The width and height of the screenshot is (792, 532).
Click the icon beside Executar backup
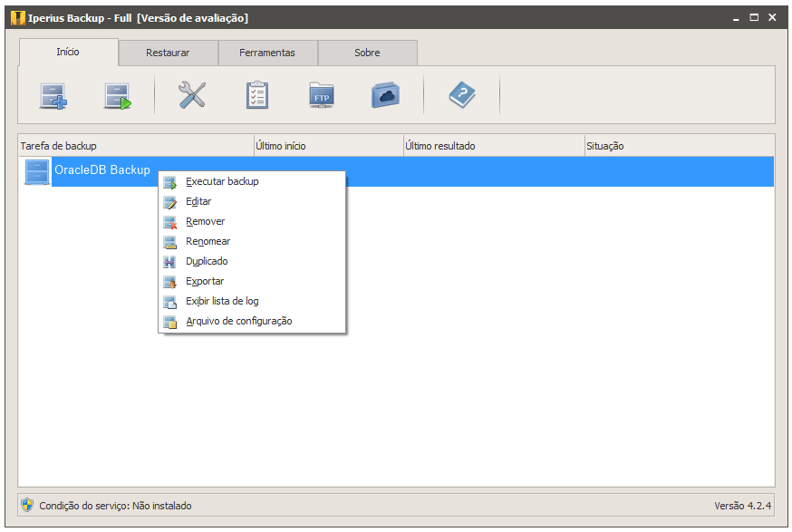(170, 182)
